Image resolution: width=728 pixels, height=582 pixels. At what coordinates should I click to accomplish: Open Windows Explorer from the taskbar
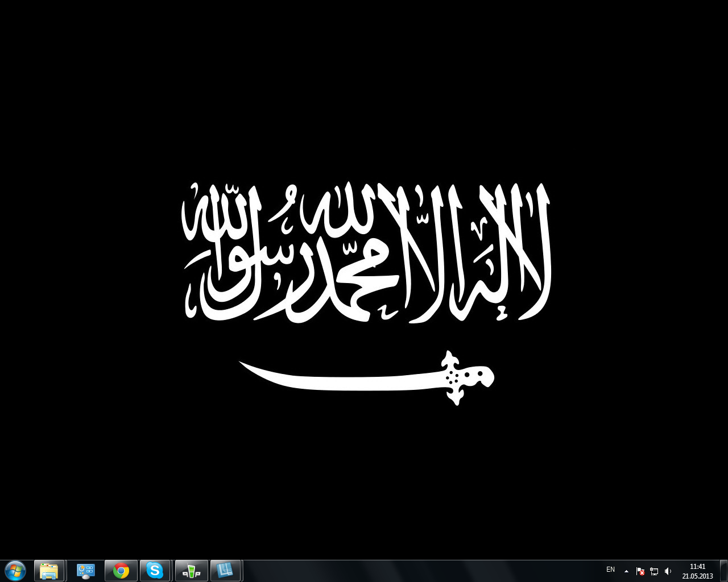tap(49, 571)
